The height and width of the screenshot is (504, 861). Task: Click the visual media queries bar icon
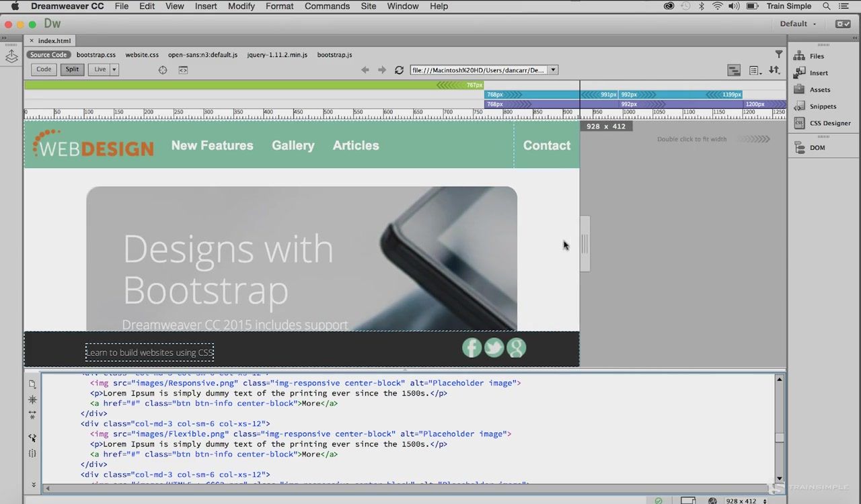734,70
